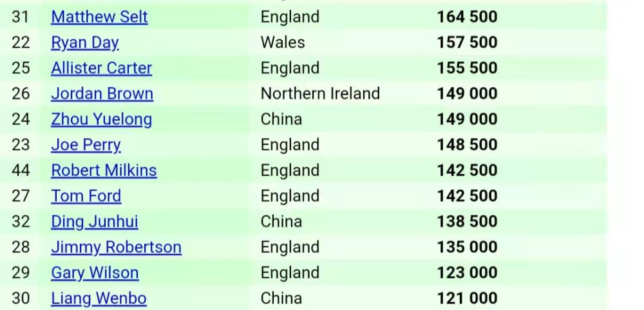Viewport: 644px width, 310px height.
Task: Open Jordan Brown player page
Action: tap(102, 94)
